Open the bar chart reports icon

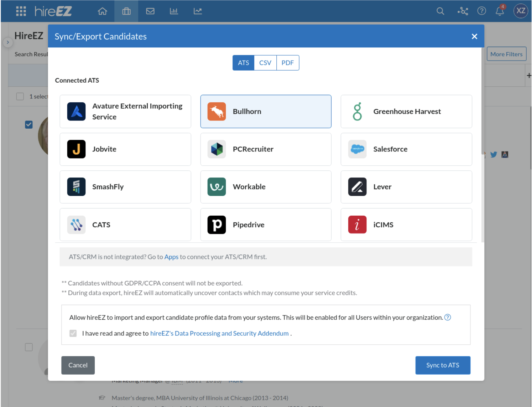click(174, 11)
